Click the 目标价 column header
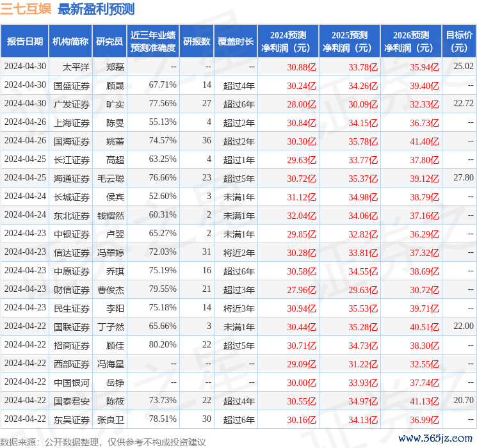477x448 pixels. tap(458, 42)
